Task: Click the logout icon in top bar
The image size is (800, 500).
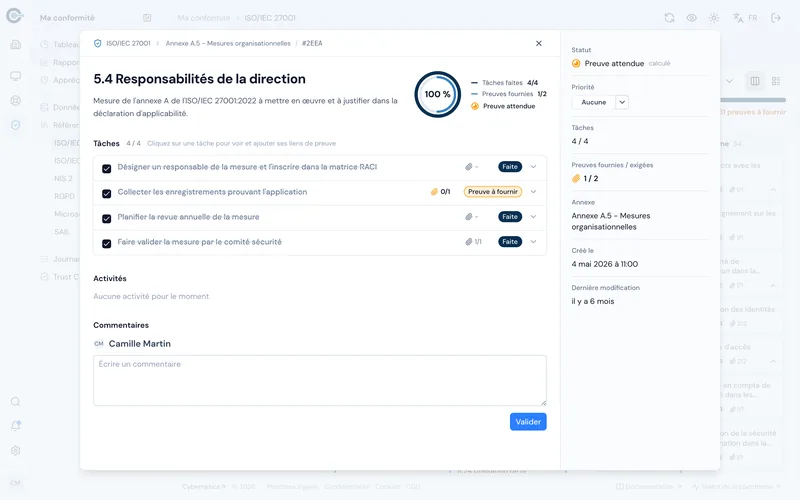Action: click(x=776, y=18)
